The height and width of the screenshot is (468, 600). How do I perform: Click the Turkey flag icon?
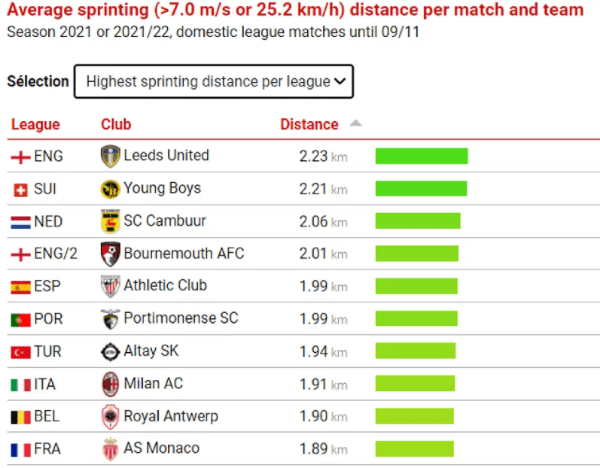[20, 352]
